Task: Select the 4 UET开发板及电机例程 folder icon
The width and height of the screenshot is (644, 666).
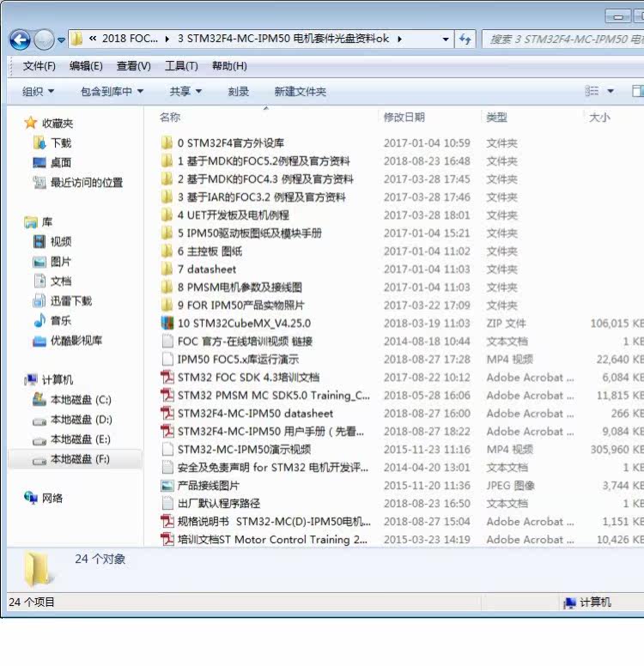Action: (167, 215)
